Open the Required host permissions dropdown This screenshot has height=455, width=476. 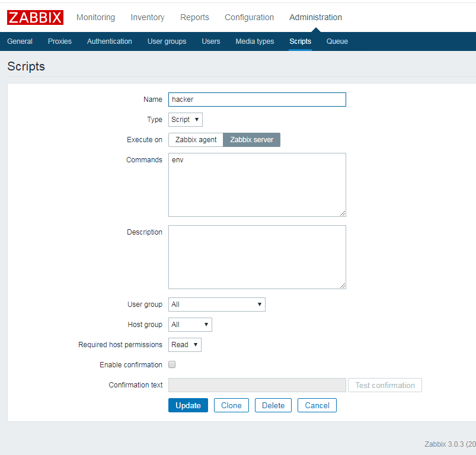coord(185,345)
